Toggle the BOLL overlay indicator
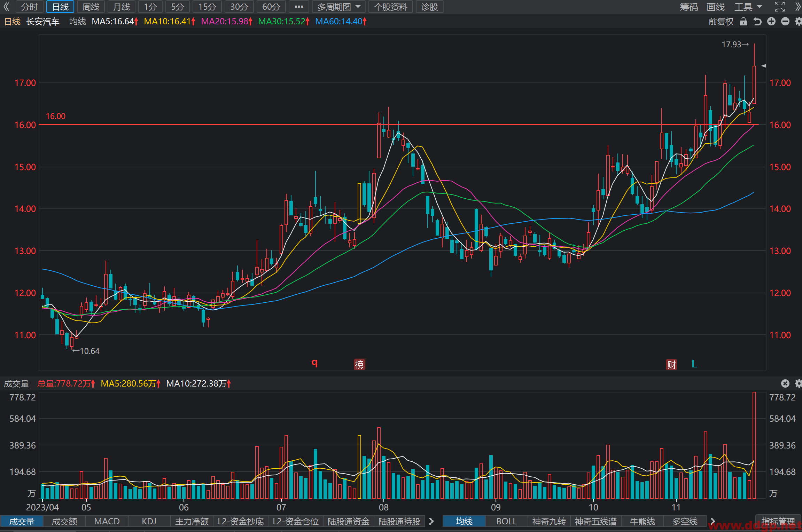This screenshot has width=802, height=532. click(x=506, y=521)
